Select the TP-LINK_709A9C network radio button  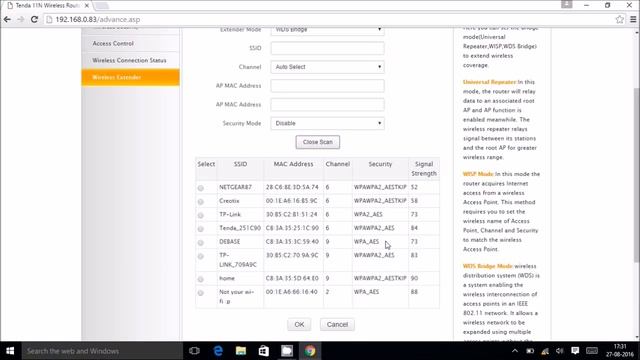click(x=200, y=256)
